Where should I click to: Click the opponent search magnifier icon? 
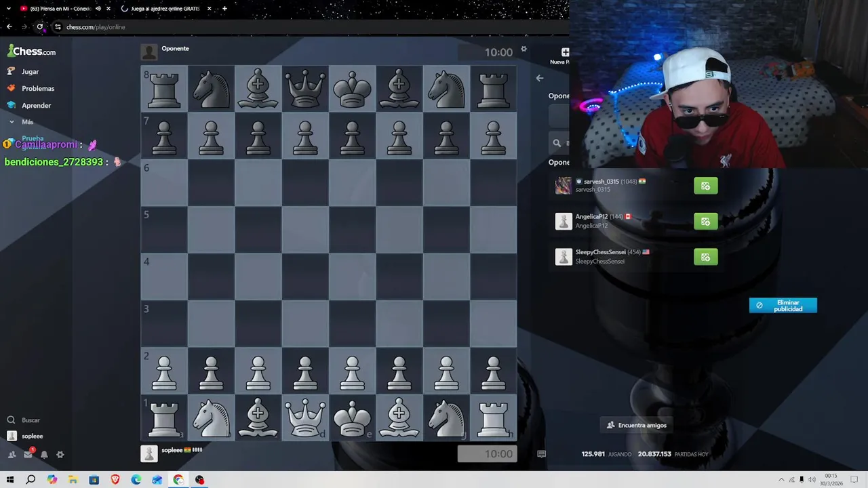tap(557, 143)
